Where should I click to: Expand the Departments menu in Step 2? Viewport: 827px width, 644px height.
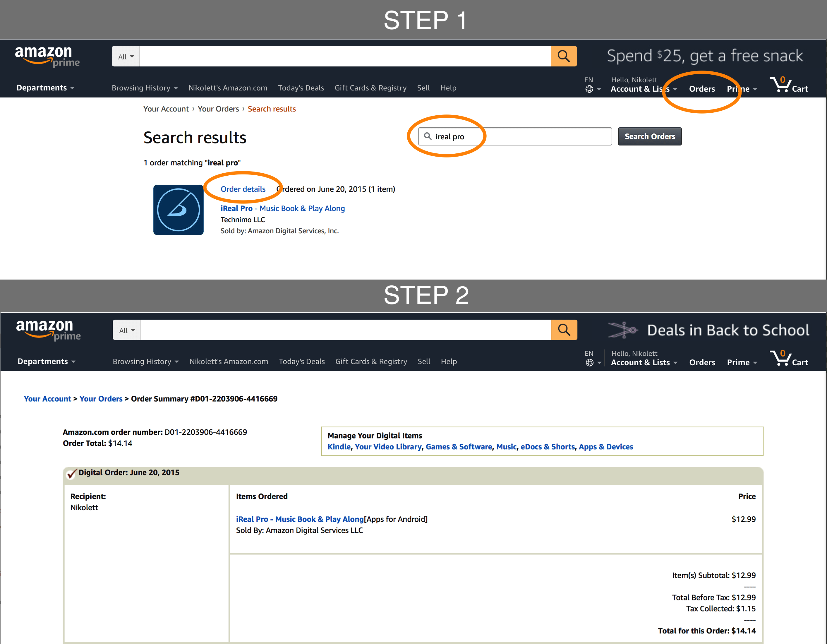pos(46,362)
